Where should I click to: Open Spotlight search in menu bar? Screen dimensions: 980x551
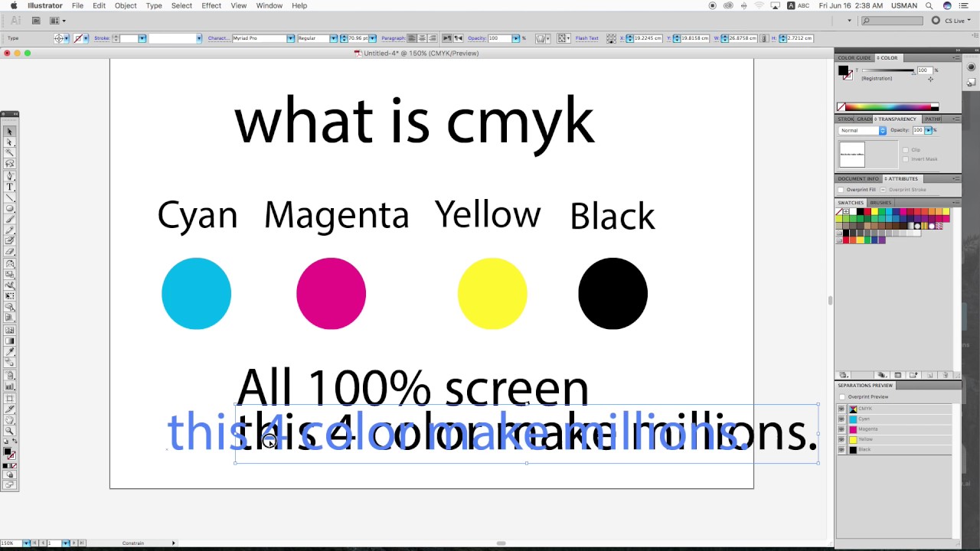[x=929, y=5]
